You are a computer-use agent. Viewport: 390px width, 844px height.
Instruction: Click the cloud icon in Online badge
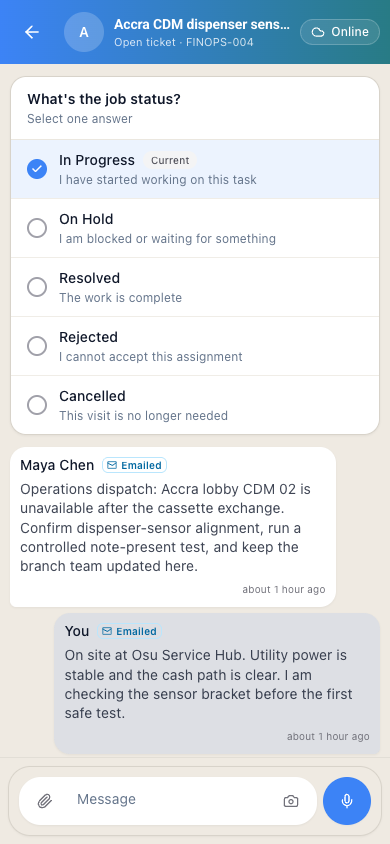point(318,32)
